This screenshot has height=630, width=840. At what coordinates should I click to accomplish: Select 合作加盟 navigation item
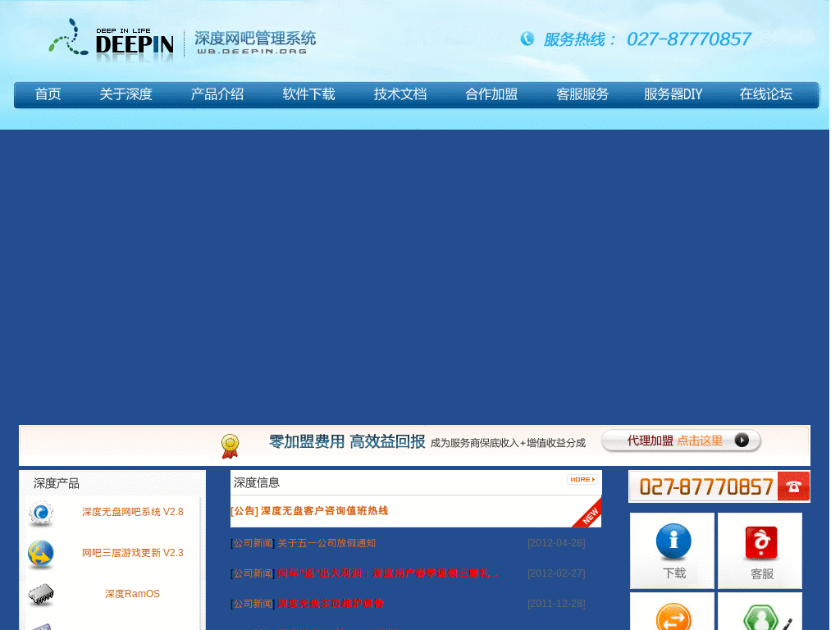click(x=491, y=94)
